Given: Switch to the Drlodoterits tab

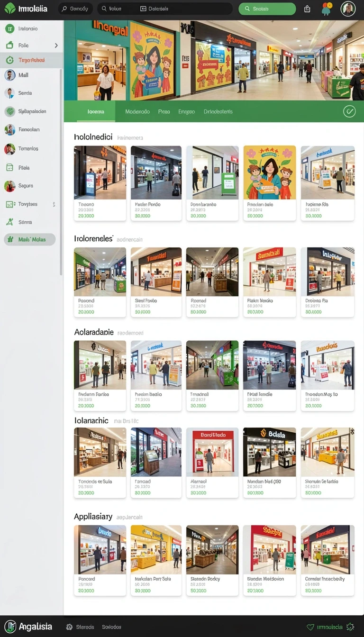Looking at the screenshot, I should click(x=218, y=112).
